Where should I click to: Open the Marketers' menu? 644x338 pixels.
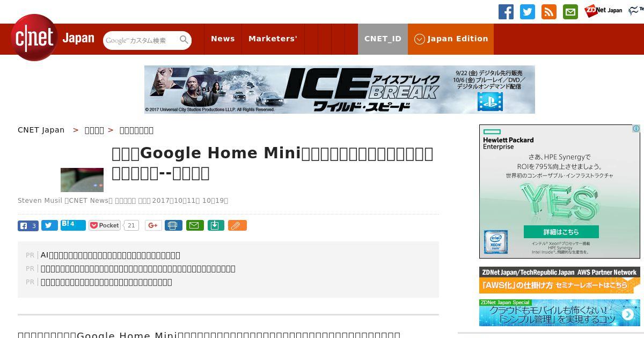point(273,39)
